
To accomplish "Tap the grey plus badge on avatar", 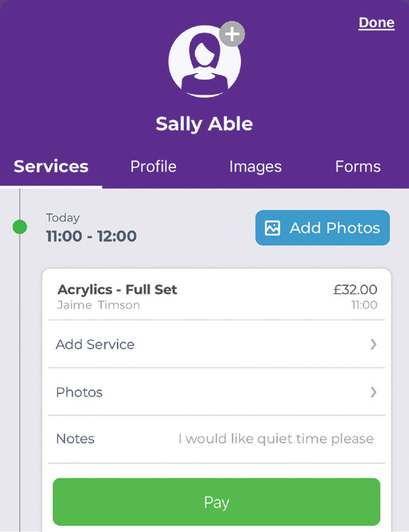I will (232, 34).
